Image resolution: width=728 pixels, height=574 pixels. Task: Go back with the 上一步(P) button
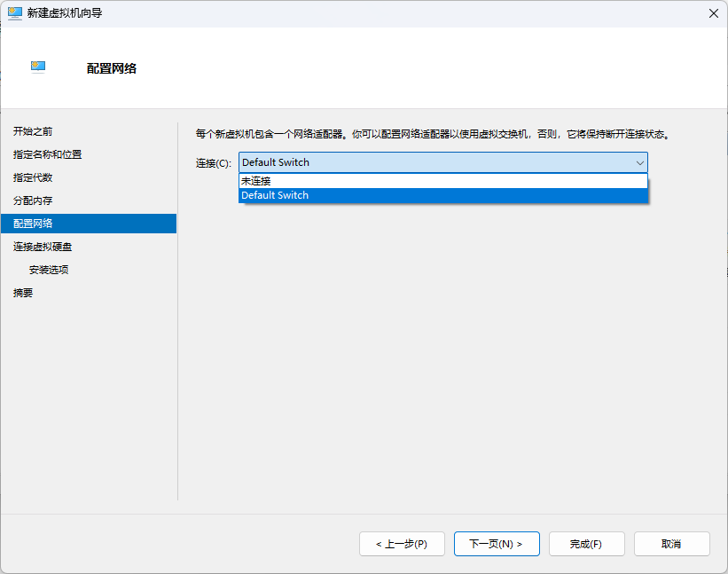coord(401,544)
